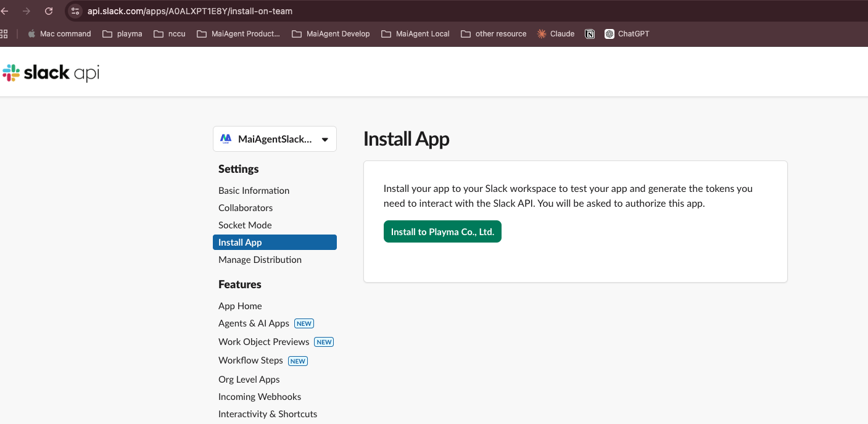Open the other resource bookmarks folder
868x424 pixels.
494,34
